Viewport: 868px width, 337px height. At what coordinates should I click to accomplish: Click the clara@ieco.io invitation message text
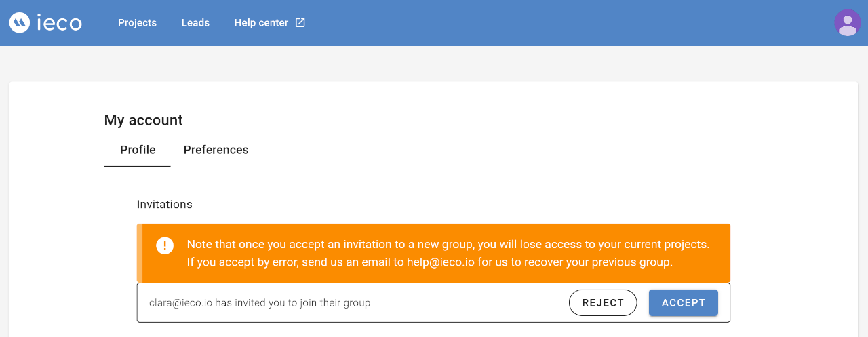tap(260, 303)
